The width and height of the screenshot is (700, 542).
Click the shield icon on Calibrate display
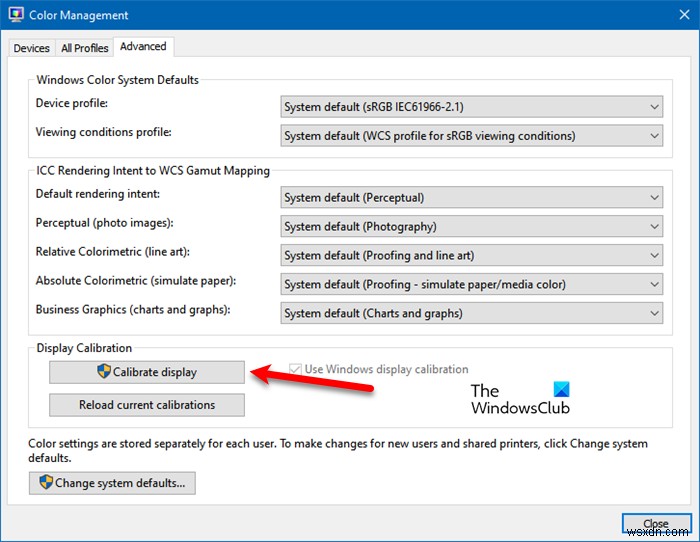click(x=104, y=371)
